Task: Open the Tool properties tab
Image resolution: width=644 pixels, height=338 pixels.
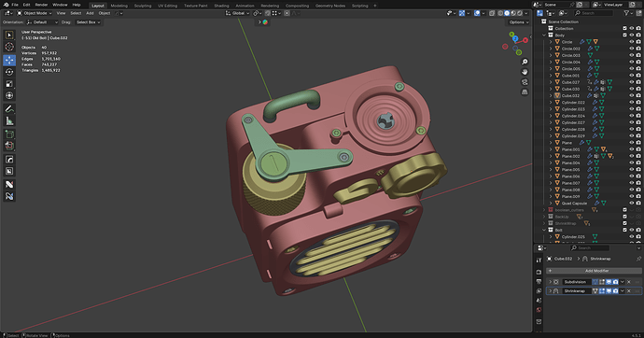Action: click(539, 261)
